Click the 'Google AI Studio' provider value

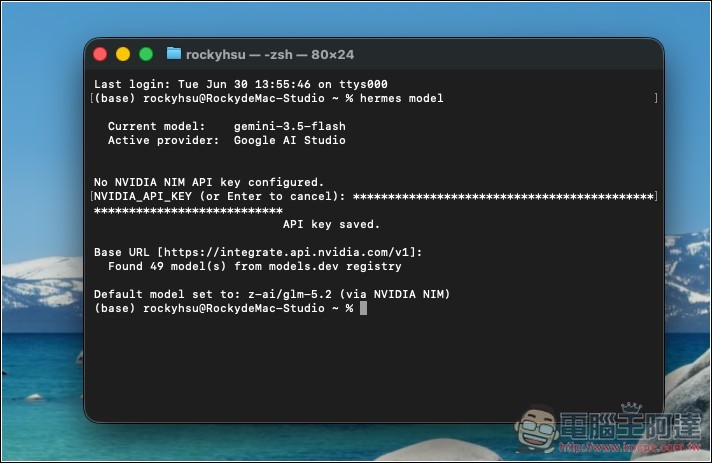pyautogui.click(x=290, y=140)
